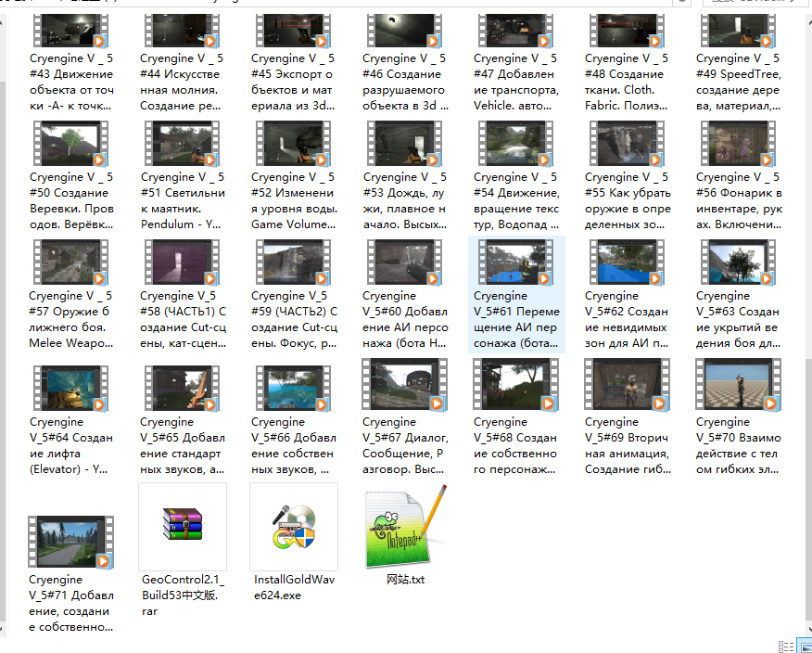Switch to large icons view button
812x653 pixels.
(x=806, y=647)
